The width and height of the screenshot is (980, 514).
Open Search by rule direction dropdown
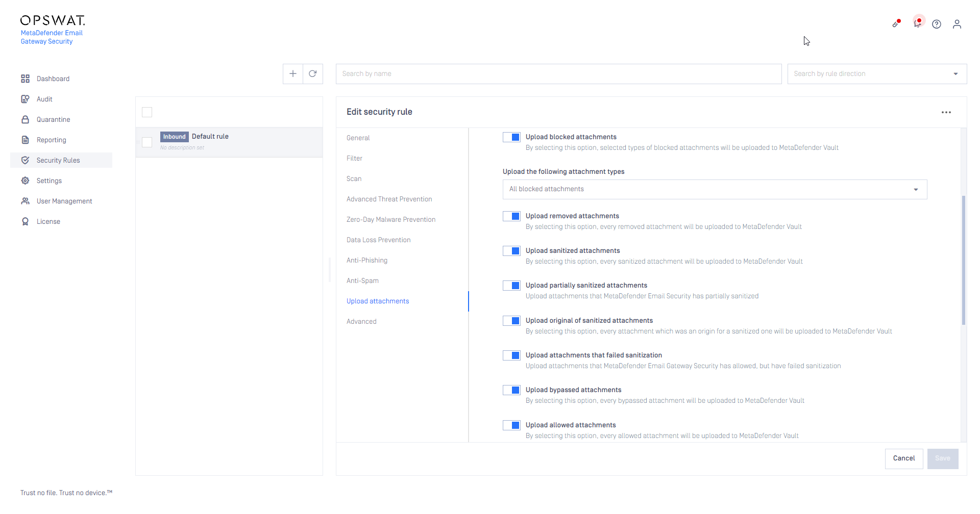(x=877, y=74)
